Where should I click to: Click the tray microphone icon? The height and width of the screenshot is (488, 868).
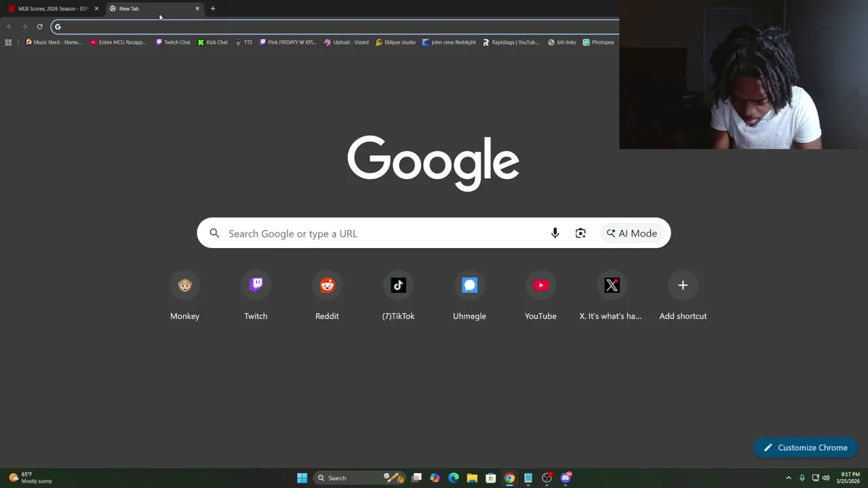click(802, 478)
